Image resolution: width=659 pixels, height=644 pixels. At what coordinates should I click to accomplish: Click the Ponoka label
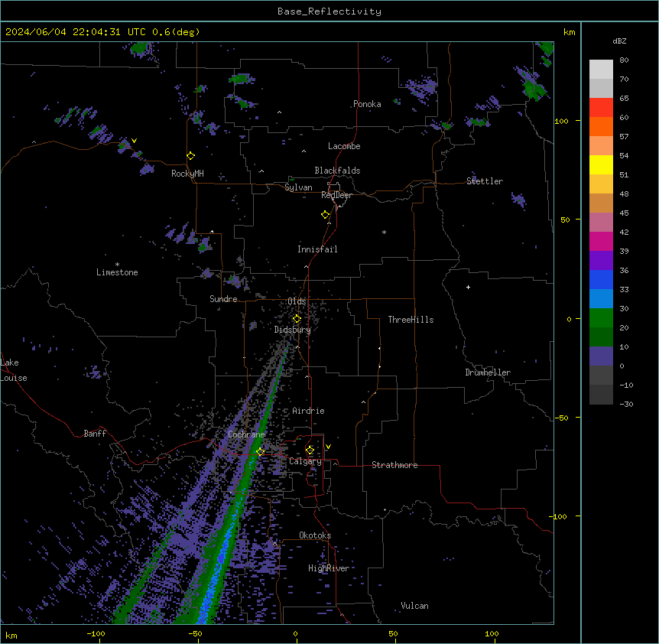tap(367, 104)
